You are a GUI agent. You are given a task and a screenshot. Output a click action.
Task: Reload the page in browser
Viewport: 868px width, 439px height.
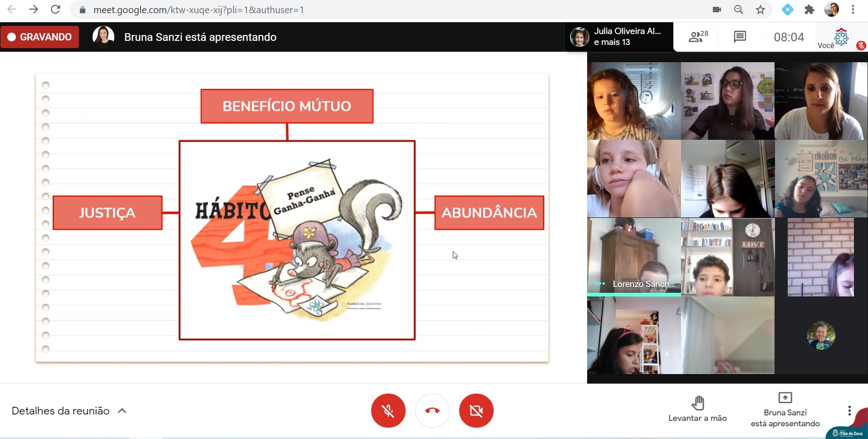click(55, 10)
